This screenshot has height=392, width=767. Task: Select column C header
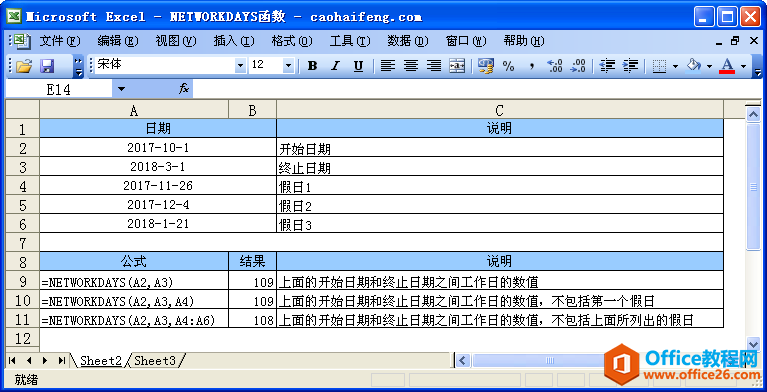(499, 110)
